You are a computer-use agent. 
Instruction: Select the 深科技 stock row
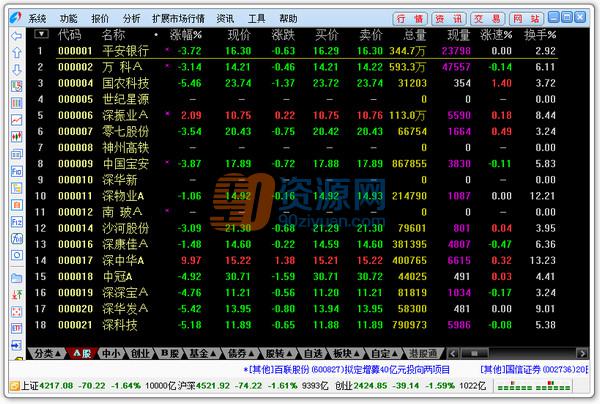[x=295, y=325]
